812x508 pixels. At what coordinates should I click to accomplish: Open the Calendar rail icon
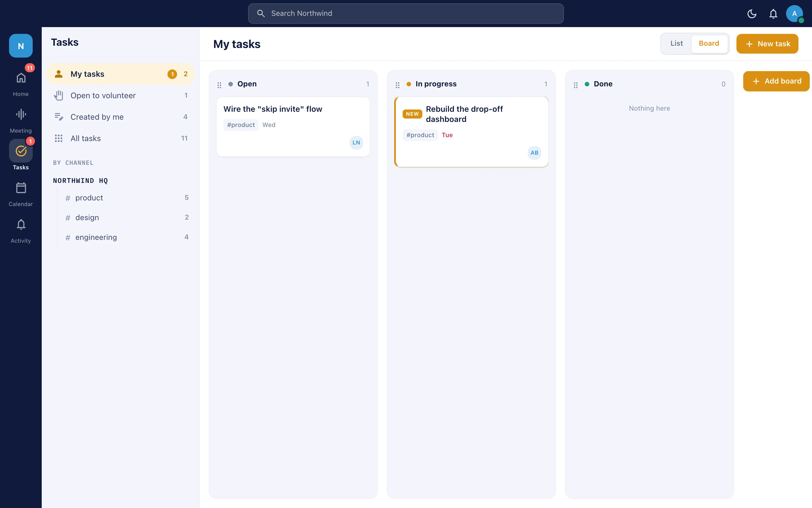tap(21, 188)
